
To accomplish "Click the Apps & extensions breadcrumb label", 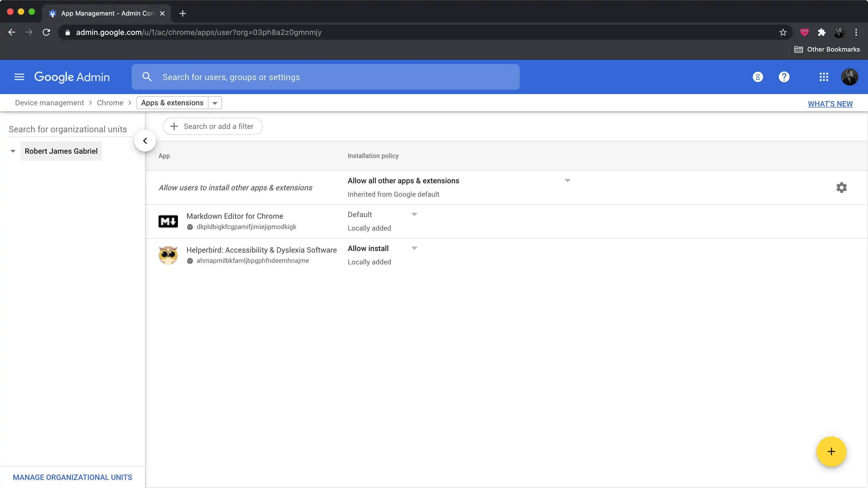I will (x=172, y=103).
